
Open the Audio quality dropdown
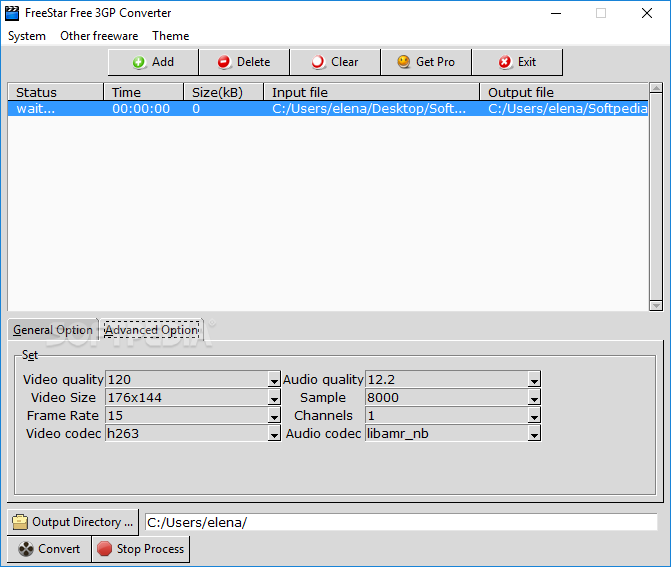click(534, 380)
